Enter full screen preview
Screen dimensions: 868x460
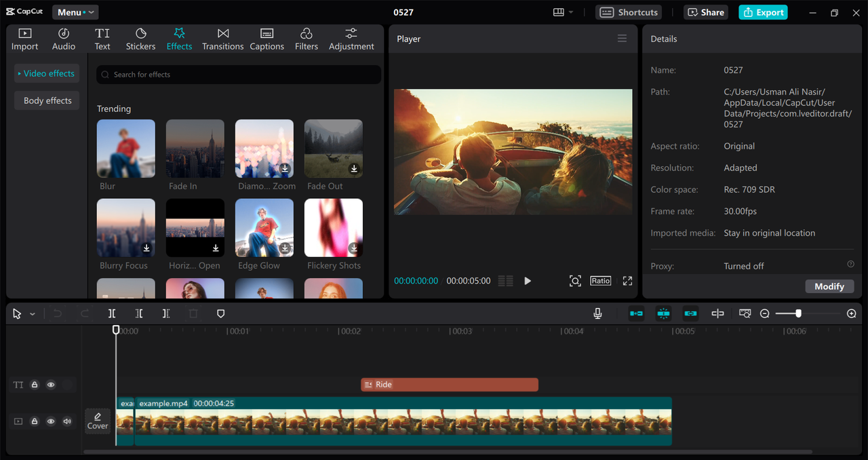click(627, 281)
